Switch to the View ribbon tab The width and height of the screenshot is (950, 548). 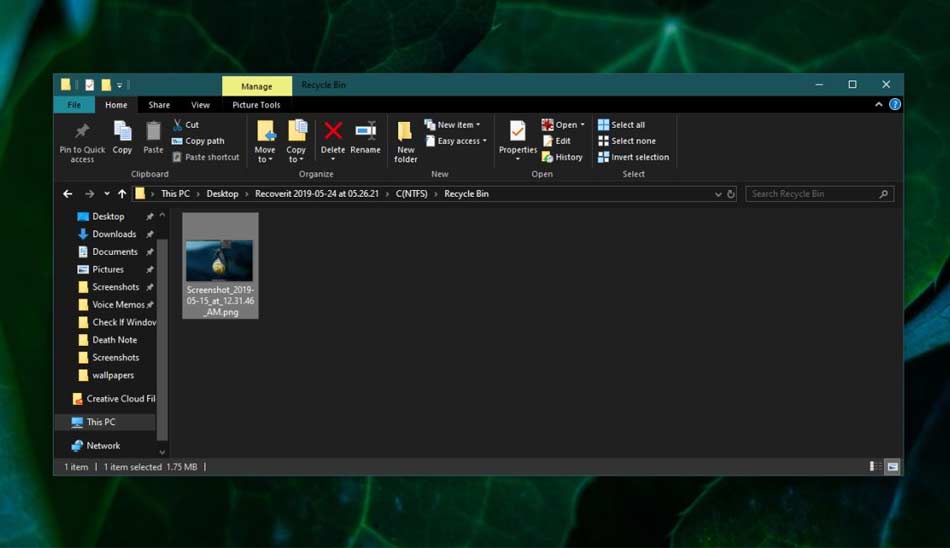pyautogui.click(x=201, y=105)
